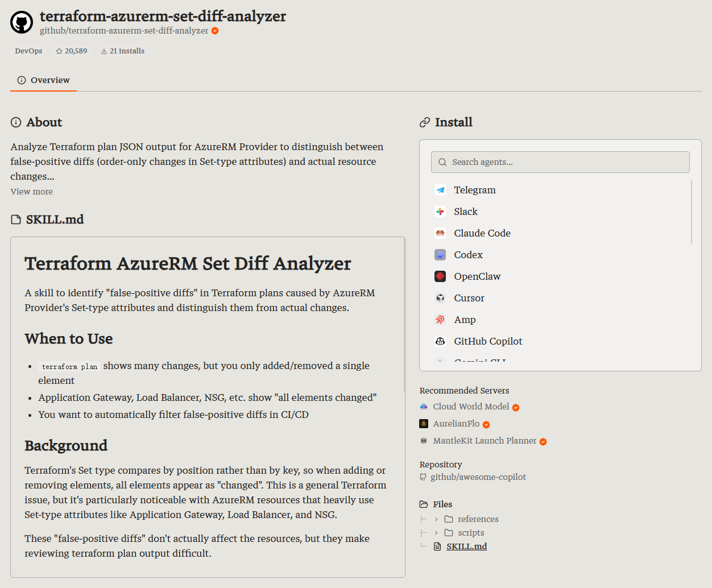This screenshot has width=712, height=588.
Task: Click the references folder name
Action: point(478,519)
